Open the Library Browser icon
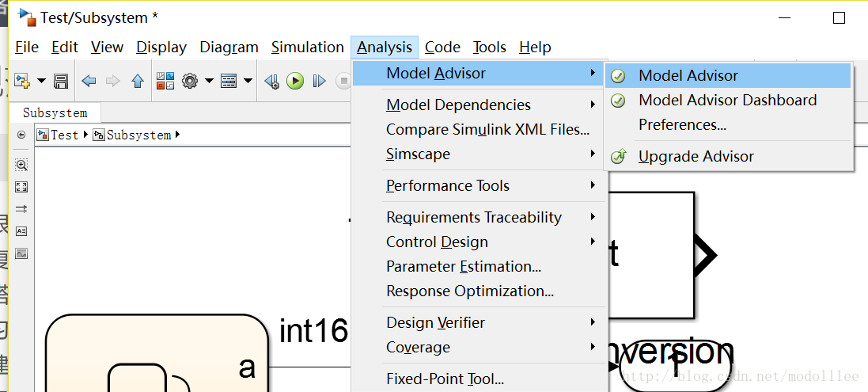Image resolution: width=868 pixels, height=392 pixels. [x=165, y=82]
